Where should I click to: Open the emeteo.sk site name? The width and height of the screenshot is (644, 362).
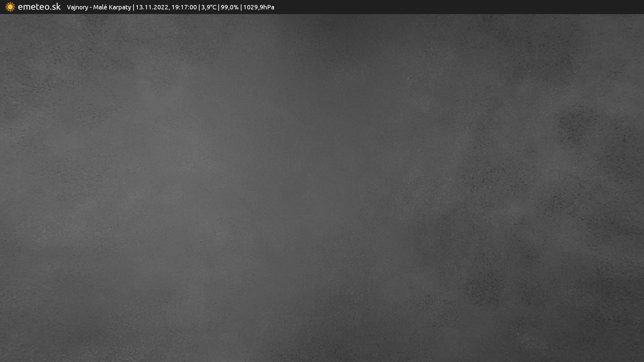point(39,7)
